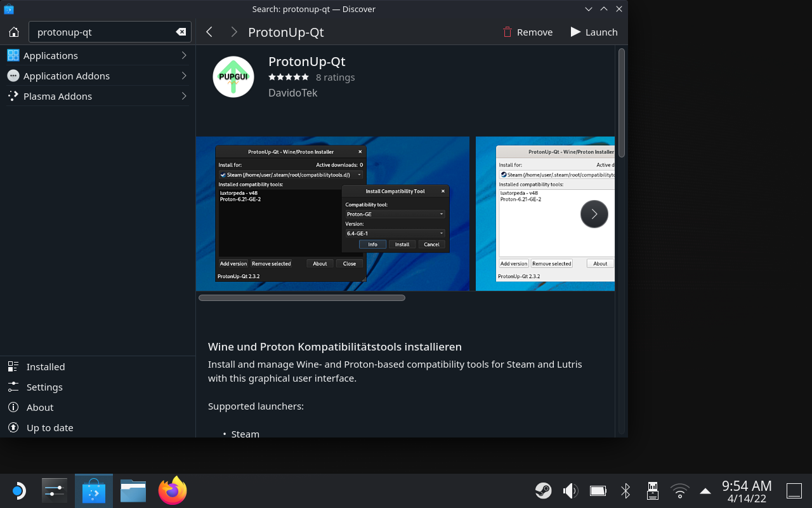The width and height of the screenshot is (812, 508).
Task: Click the Applications grid icon
Action: coord(13,55)
